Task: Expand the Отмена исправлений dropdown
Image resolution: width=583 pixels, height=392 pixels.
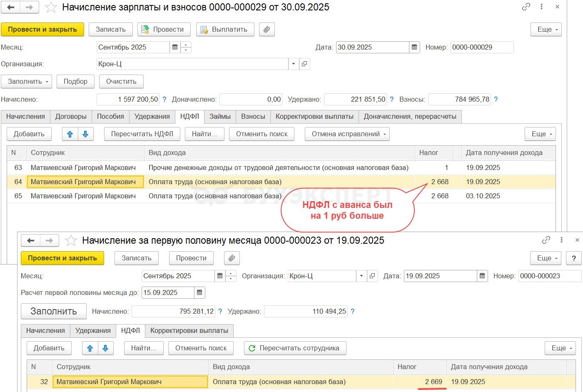Action: 347,134
